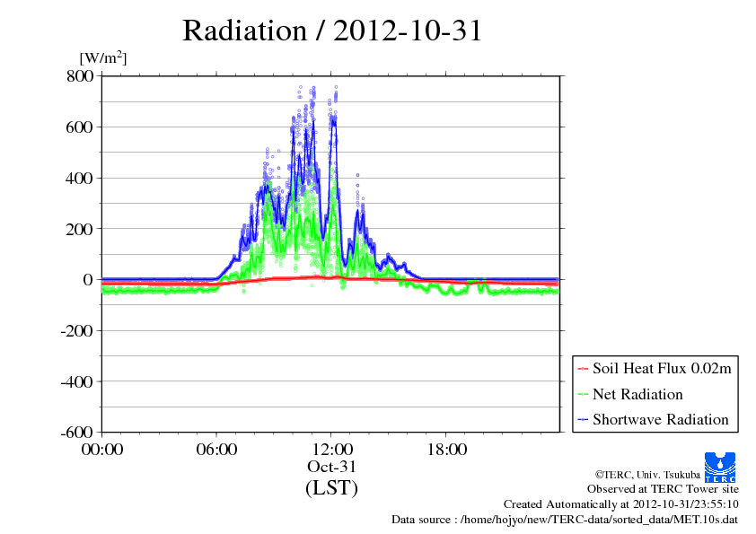Click the 'Created Automatically at' timestamp line
The width and height of the screenshot is (756, 534).
(621, 504)
